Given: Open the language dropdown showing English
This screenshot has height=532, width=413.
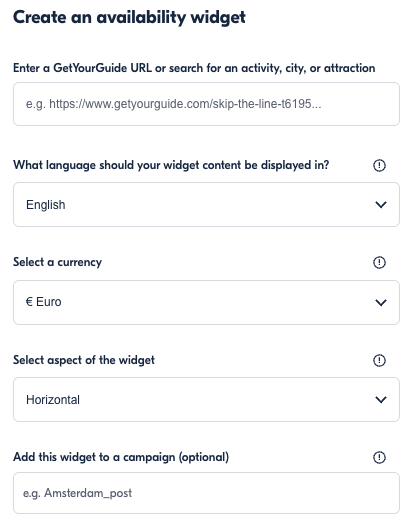Looking at the screenshot, I should (206, 205).
